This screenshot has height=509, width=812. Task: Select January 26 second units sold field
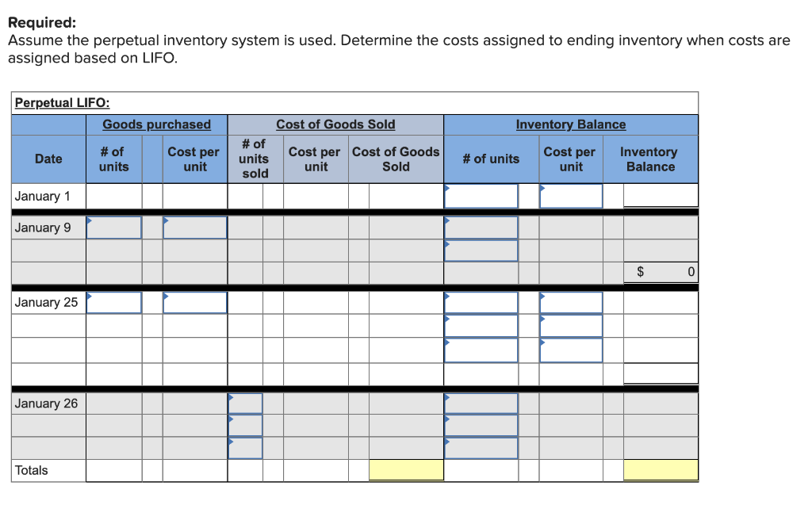point(246,426)
